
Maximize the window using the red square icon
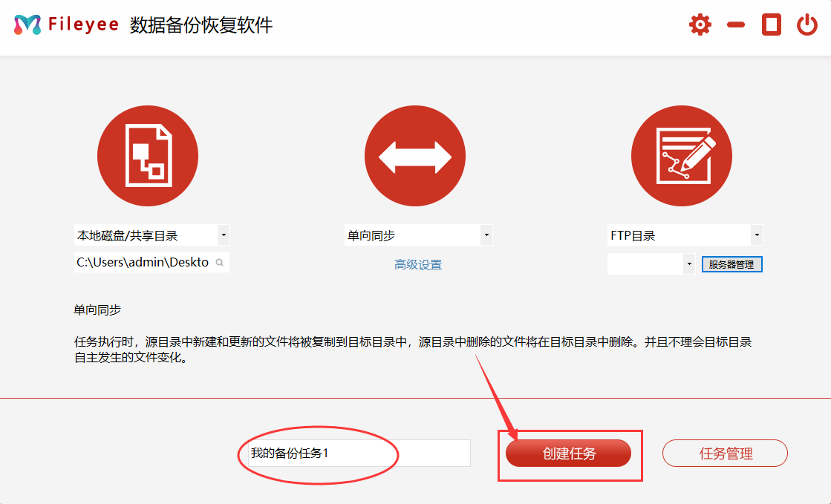tap(772, 25)
